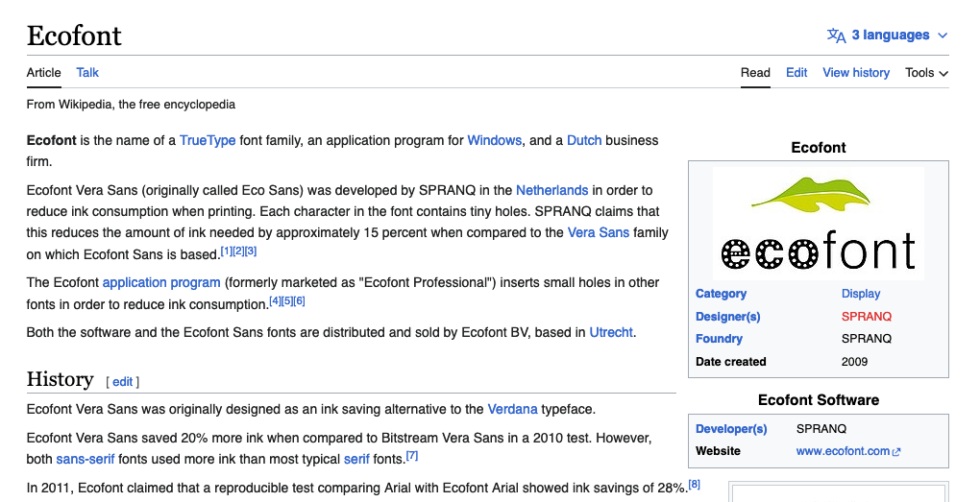Open citation reference [1]

tap(226, 251)
